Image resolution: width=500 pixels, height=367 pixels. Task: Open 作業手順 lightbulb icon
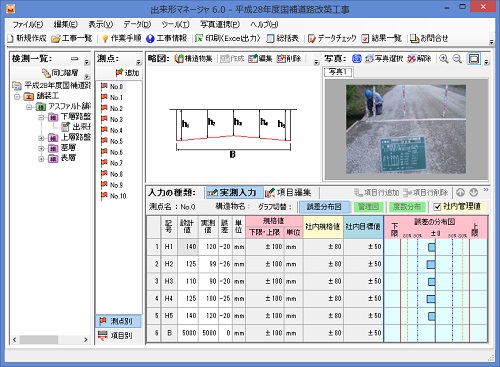[105, 39]
